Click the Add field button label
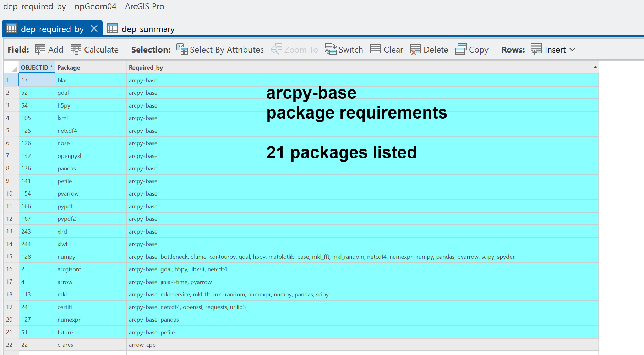 pyautogui.click(x=56, y=50)
